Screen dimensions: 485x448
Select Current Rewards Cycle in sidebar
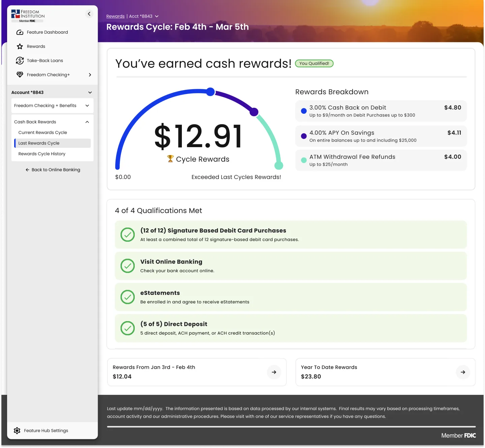[42, 132]
